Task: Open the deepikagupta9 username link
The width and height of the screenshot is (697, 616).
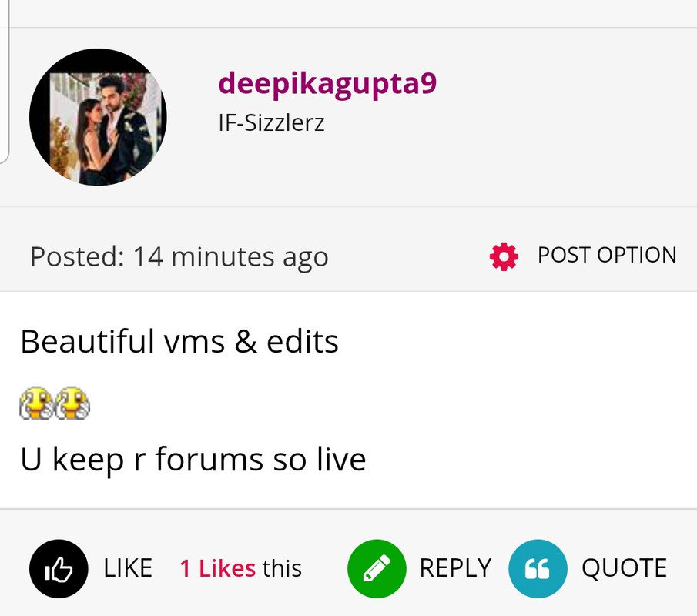Action: point(327,84)
